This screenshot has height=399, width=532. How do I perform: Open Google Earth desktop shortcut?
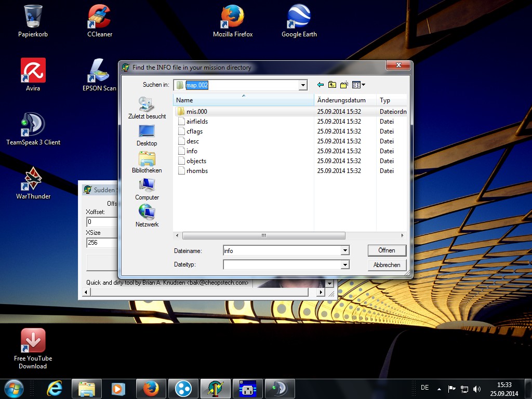(299, 21)
